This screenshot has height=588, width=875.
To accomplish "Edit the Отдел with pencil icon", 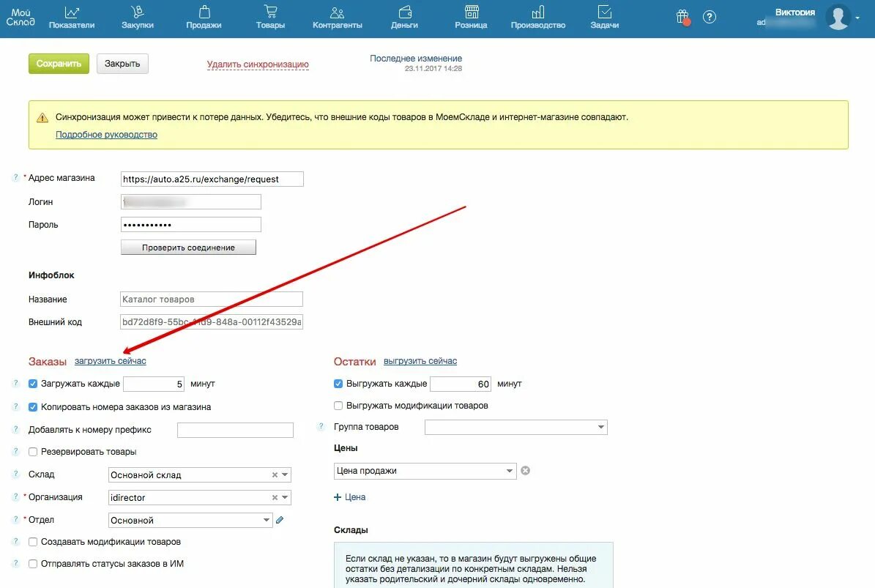I will pos(280,520).
